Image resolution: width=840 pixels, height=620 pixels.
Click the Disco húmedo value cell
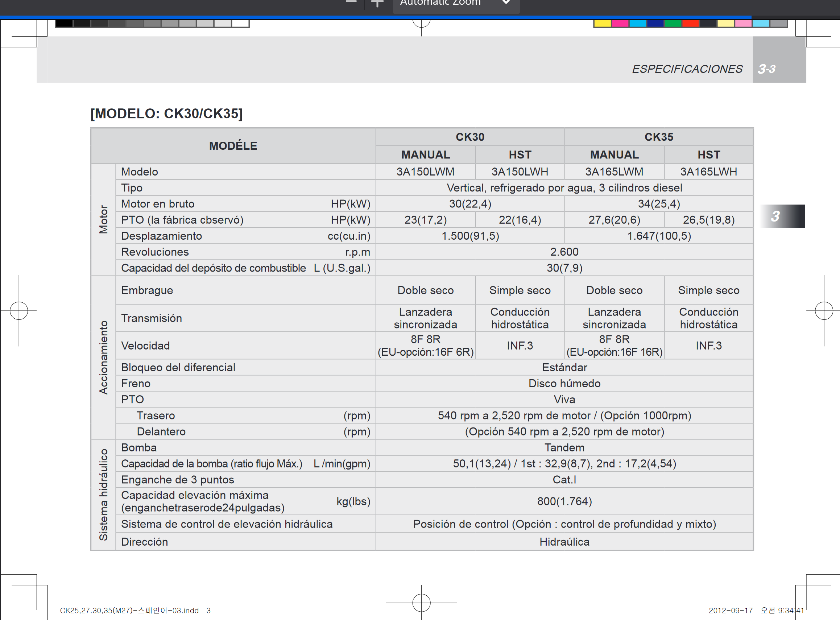pos(564,384)
